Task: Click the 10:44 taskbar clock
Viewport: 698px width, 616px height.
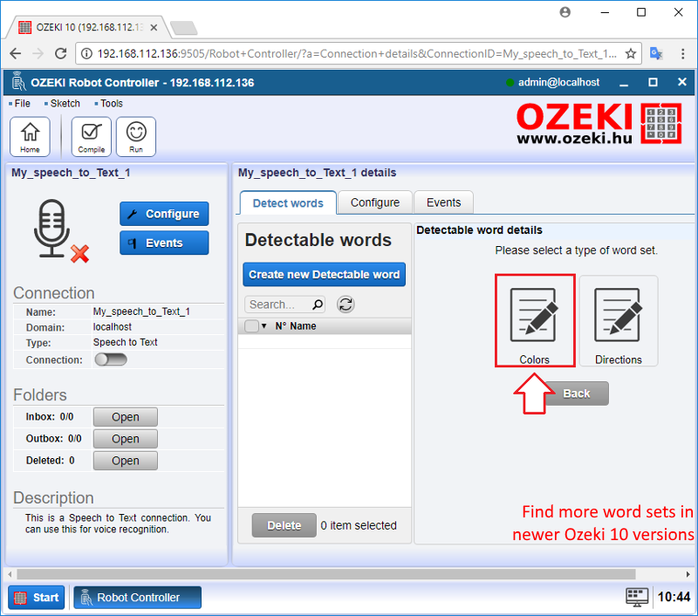Action: click(674, 597)
